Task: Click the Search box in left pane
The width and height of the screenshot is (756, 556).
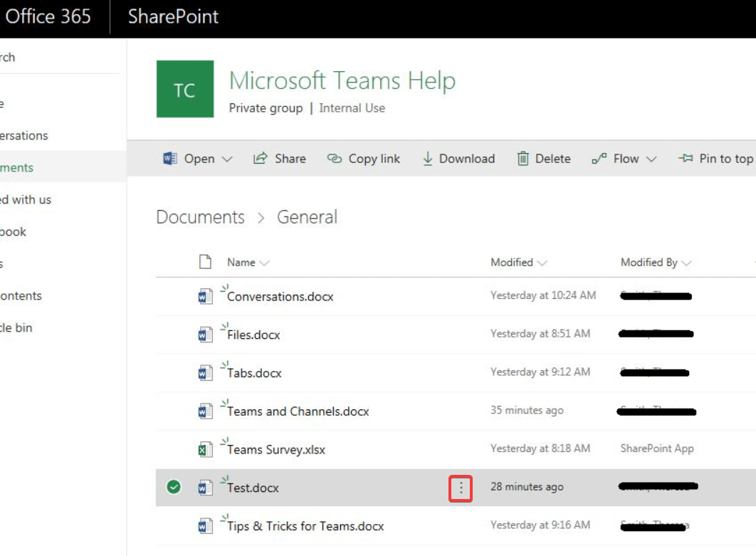Action: point(60,58)
